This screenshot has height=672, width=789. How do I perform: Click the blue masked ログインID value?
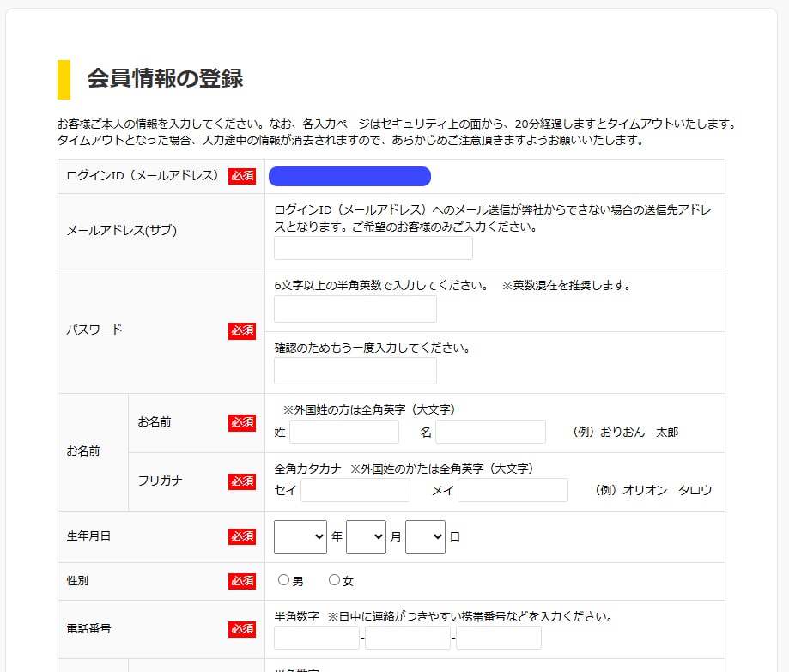point(349,176)
